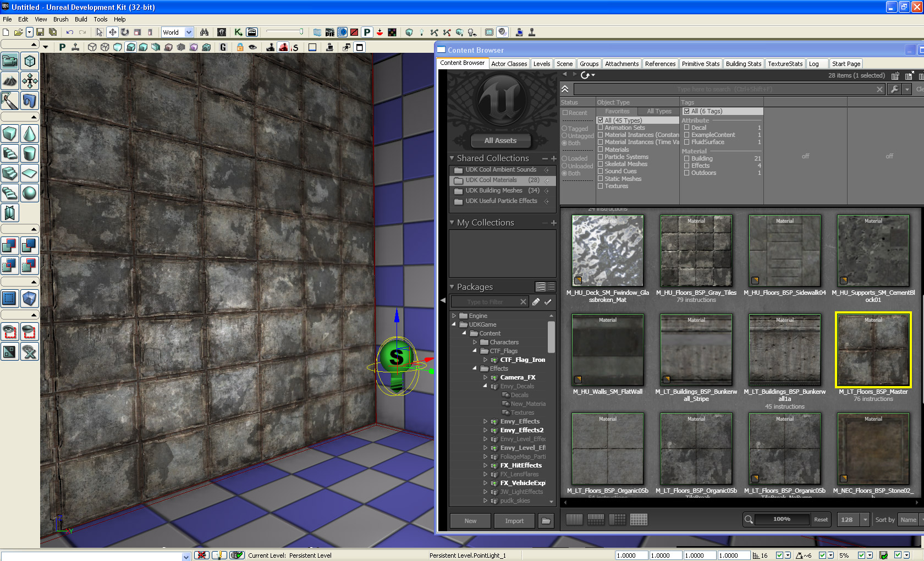Reset the thumbnail zoom level

pos(821,520)
